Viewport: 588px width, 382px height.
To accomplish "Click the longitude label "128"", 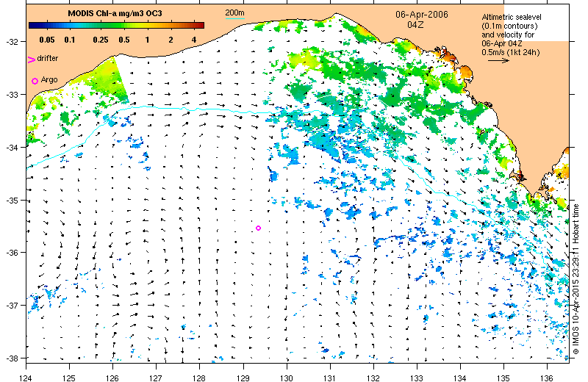I will click(199, 378).
